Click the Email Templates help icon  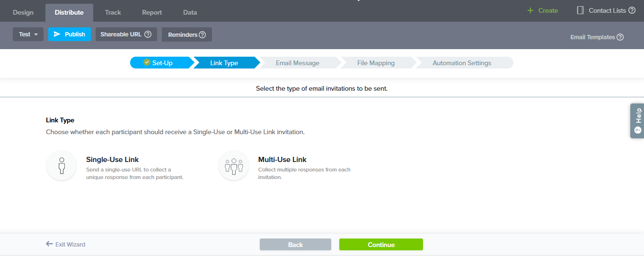[x=620, y=37]
